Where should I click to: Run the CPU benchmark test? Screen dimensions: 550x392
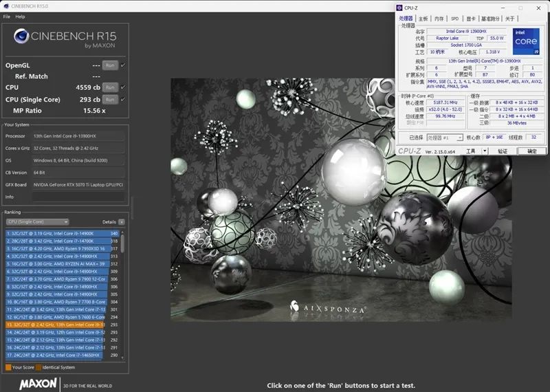[x=111, y=87]
